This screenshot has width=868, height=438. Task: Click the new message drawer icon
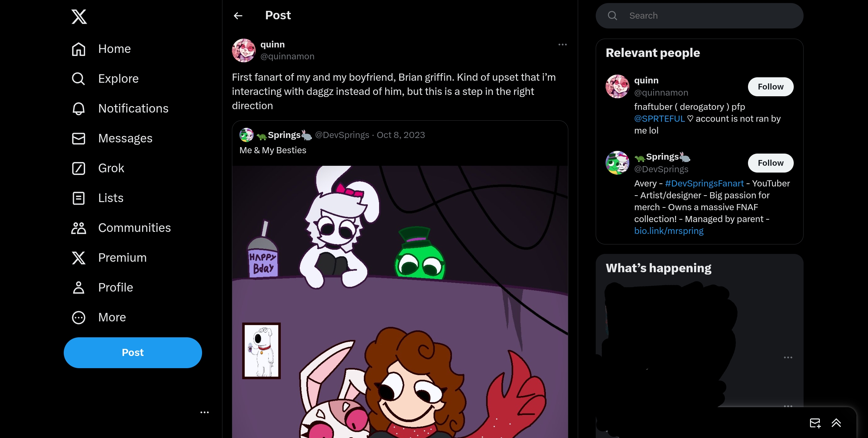click(815, 423)
